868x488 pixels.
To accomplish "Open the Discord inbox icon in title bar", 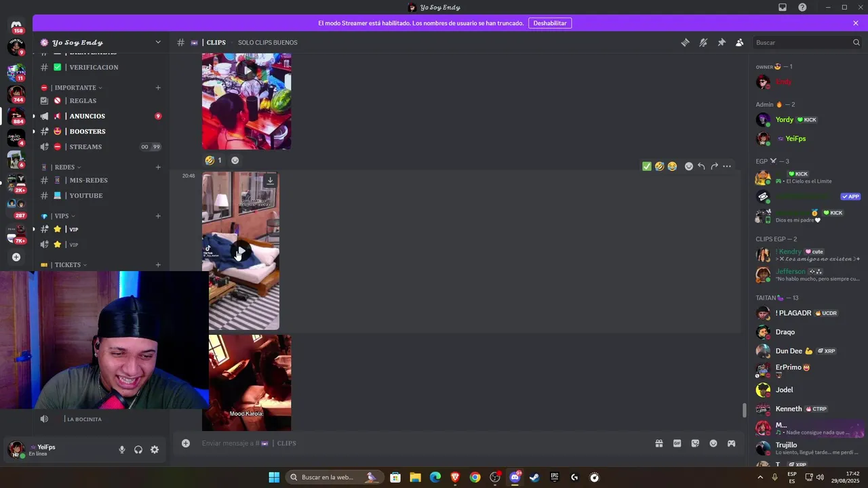I will [x=783, y=7].
